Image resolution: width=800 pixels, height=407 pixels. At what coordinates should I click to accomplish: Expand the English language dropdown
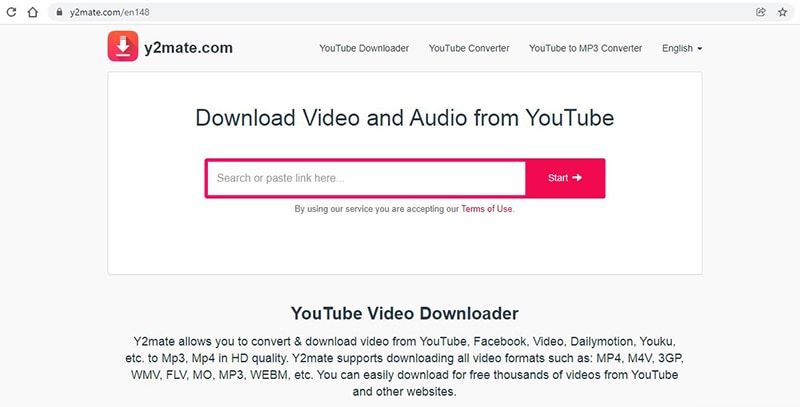tap(682, 48)
